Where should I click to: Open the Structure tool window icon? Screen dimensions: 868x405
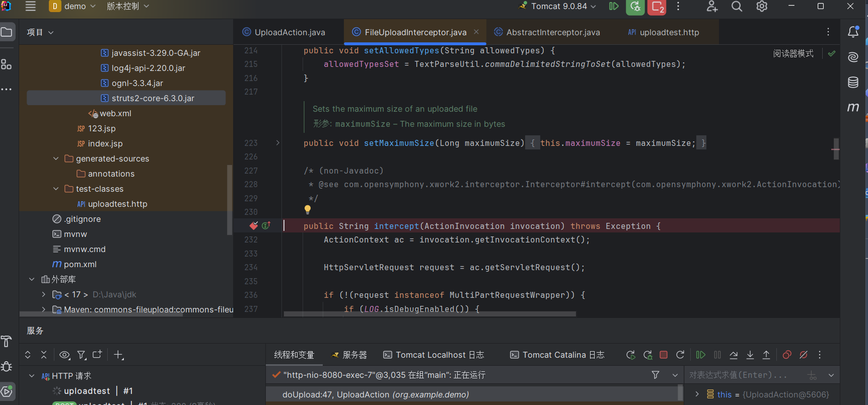(x=6, y=64)
